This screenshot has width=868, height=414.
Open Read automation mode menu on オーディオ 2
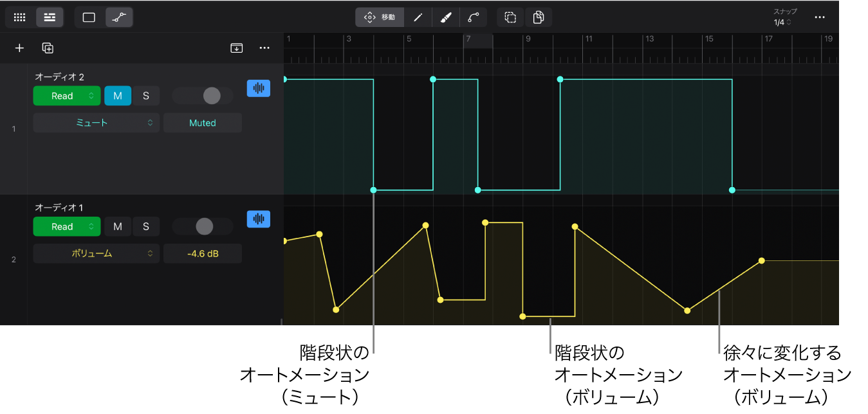click(67, 96)
